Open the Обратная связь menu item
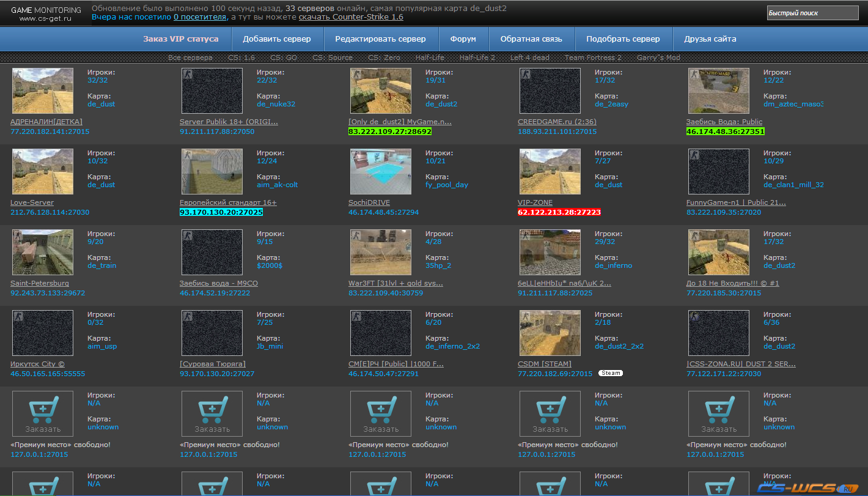 (x=531, y=39)
